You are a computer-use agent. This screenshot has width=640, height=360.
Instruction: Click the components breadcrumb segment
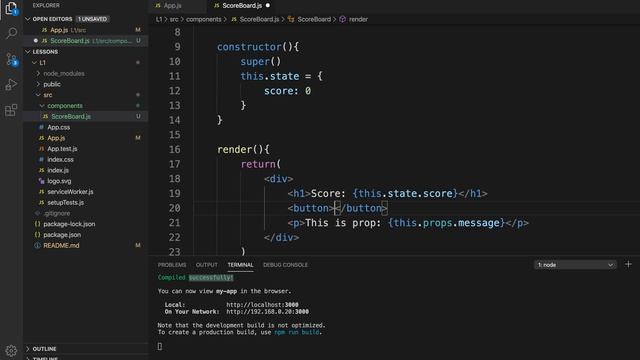click(203, 19)
